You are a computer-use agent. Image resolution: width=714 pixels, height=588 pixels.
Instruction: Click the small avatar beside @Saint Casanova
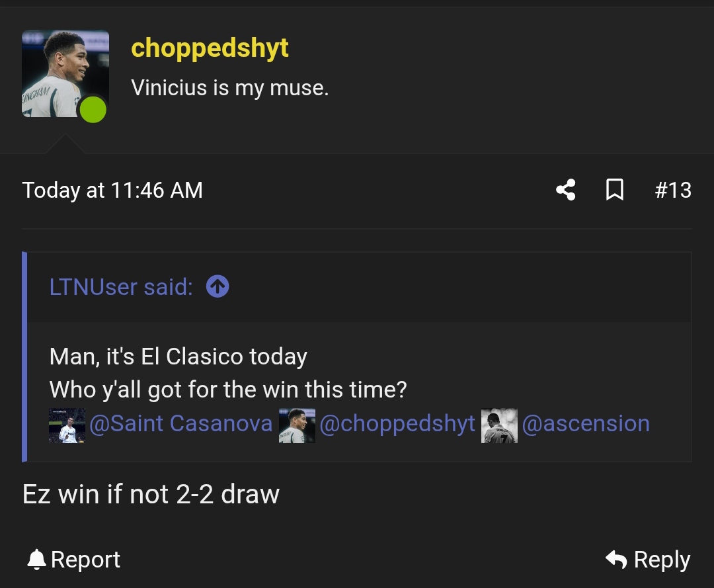click(x=67, y=425)
